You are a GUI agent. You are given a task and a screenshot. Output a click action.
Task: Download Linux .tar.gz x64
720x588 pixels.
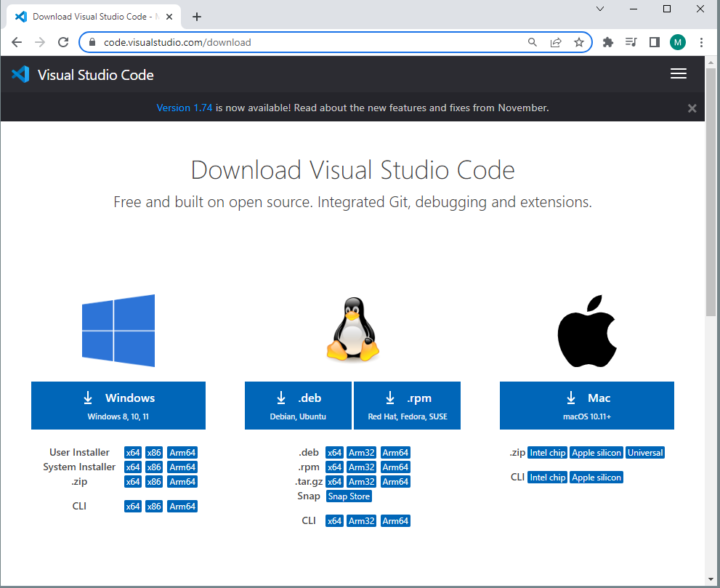click(x=334, y=481)
